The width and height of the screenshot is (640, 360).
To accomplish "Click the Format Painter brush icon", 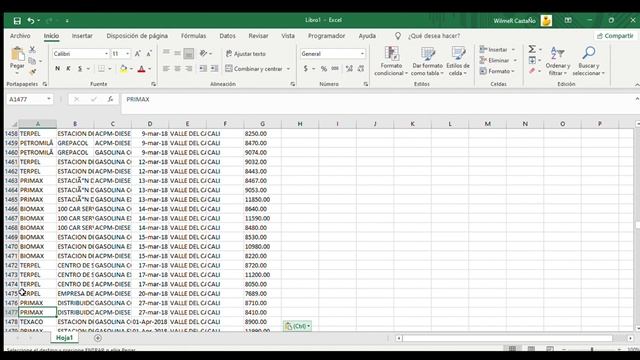I will click(33, 72).
